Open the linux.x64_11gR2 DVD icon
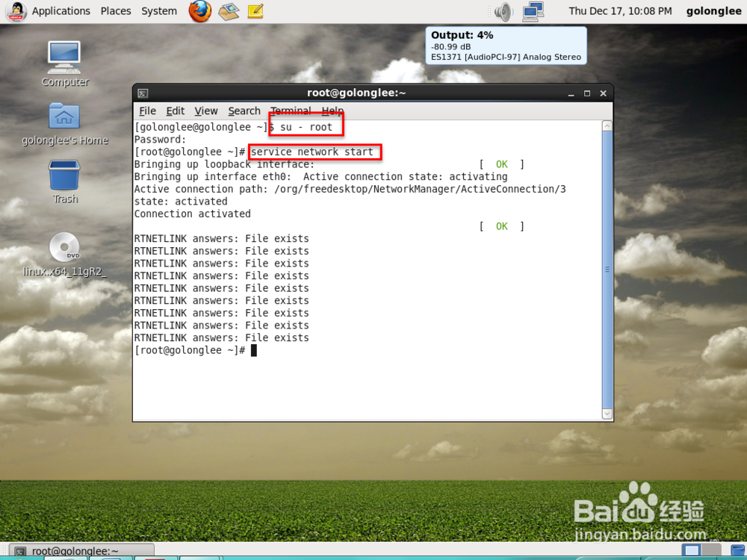747x560 pixels. 63,246
